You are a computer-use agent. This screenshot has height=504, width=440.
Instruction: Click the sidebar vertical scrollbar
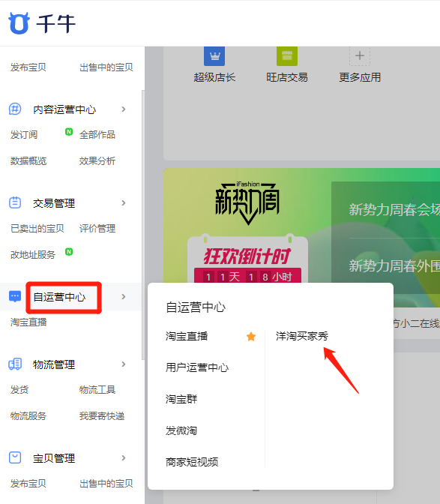click(143, 225)
